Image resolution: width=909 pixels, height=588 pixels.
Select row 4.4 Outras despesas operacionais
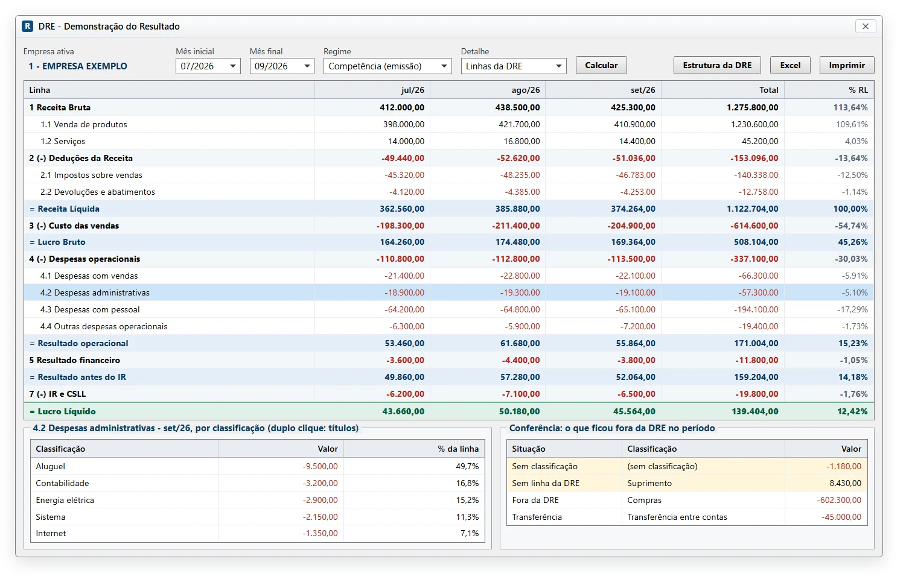coord(449,326)
